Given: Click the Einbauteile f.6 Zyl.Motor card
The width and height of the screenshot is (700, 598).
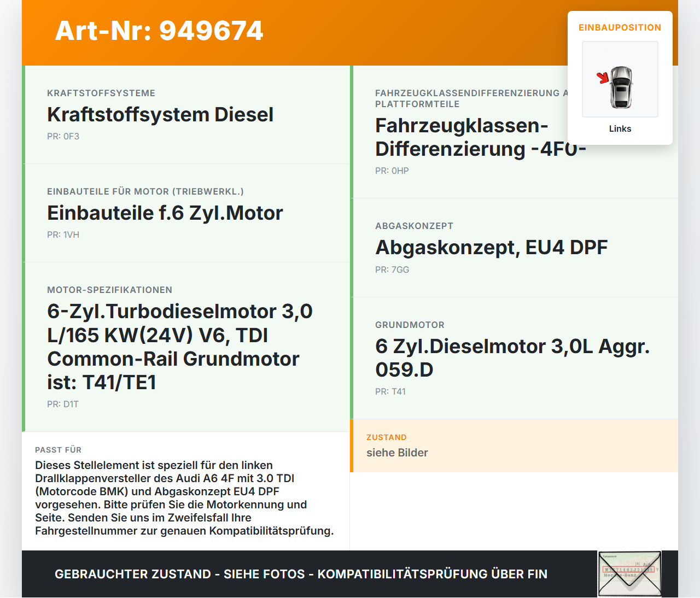Looking at the screenshot, I should 186,213.
